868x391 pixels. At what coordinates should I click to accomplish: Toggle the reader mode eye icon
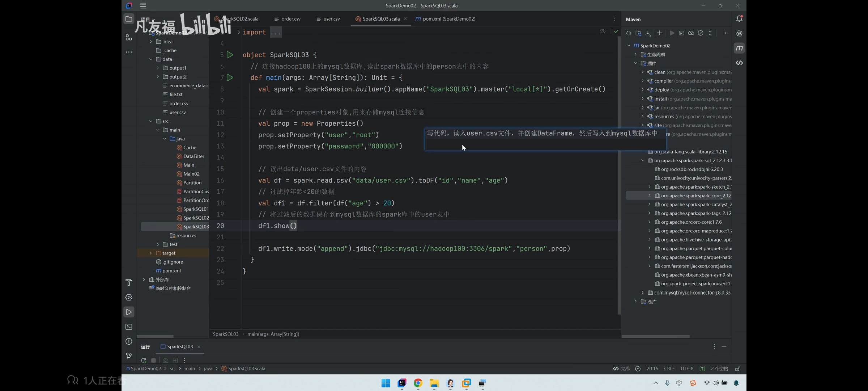click(603, 31)
